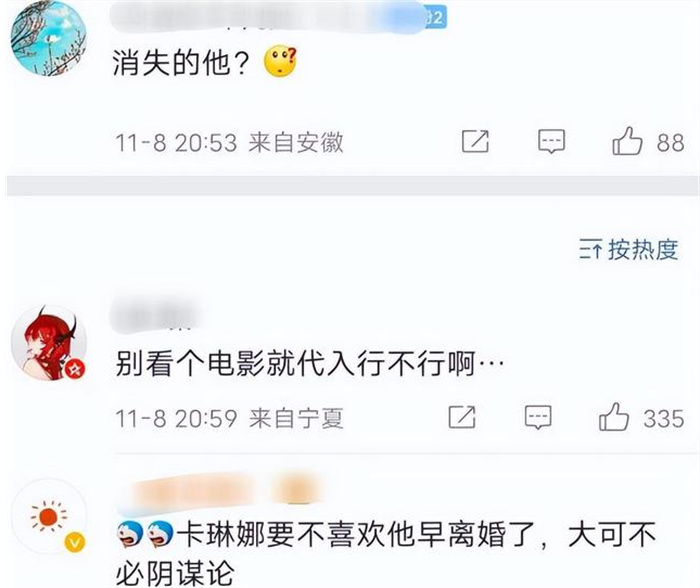
Task: Open the red-haired anime avatar profile
Action: coord(48,343)
